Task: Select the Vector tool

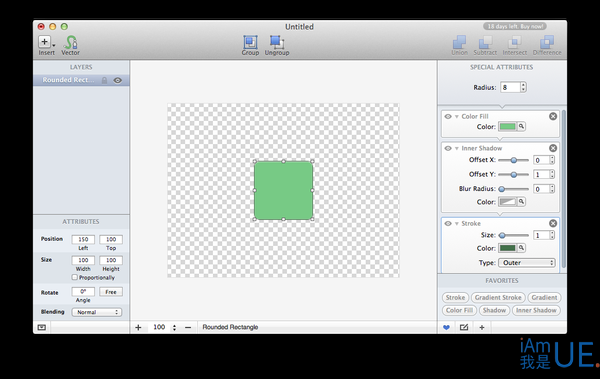Action: (x=71, y=45)
